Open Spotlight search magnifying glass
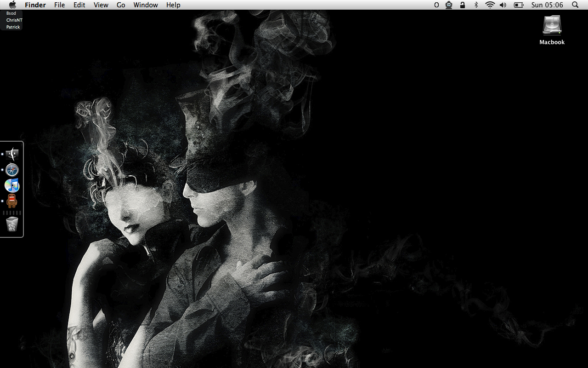 click(x=575, y=5)
